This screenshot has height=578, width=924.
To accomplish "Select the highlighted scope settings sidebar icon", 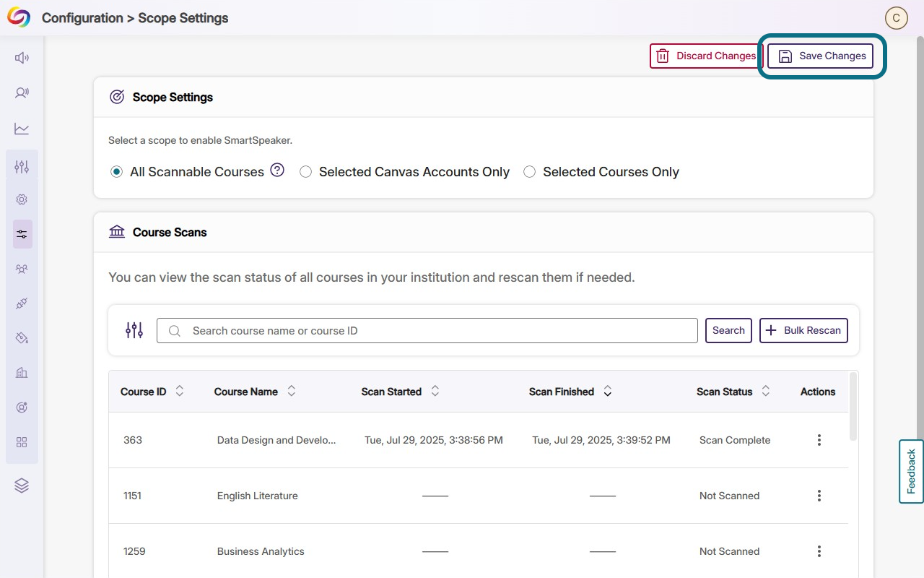I will (22, 234).
